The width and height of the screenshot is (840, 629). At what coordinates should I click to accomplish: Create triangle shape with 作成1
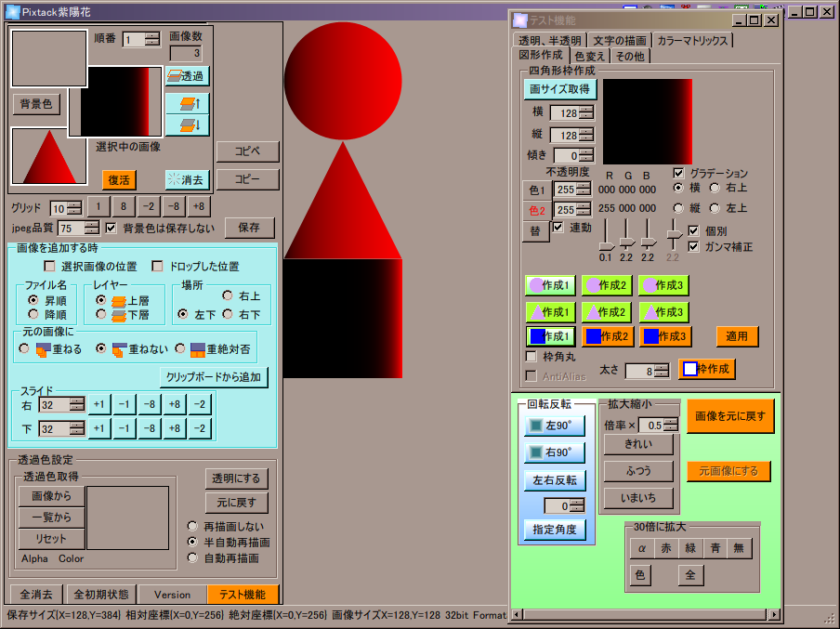[550, 311]
